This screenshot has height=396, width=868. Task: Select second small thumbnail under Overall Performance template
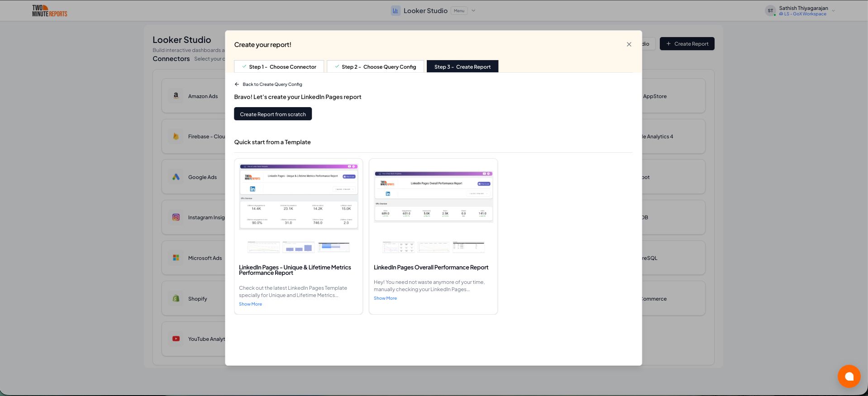pyautogui.click(x=433, y=247)
